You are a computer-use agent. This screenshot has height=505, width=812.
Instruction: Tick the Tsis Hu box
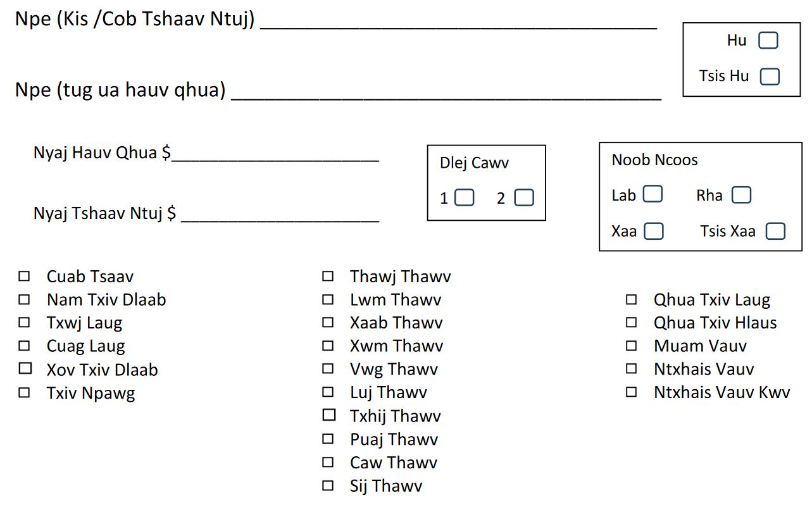click(x=770, y=77)
